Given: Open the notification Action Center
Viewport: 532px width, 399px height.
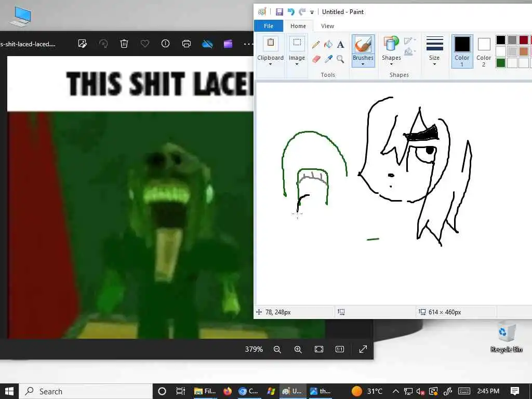Looking at the screenshot, I should coord(515,391).
